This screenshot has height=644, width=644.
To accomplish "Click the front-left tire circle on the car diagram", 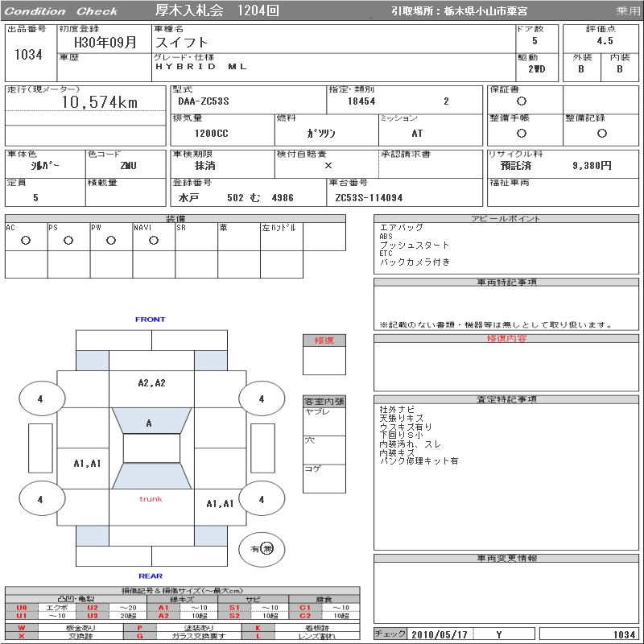I will point(39,398).
